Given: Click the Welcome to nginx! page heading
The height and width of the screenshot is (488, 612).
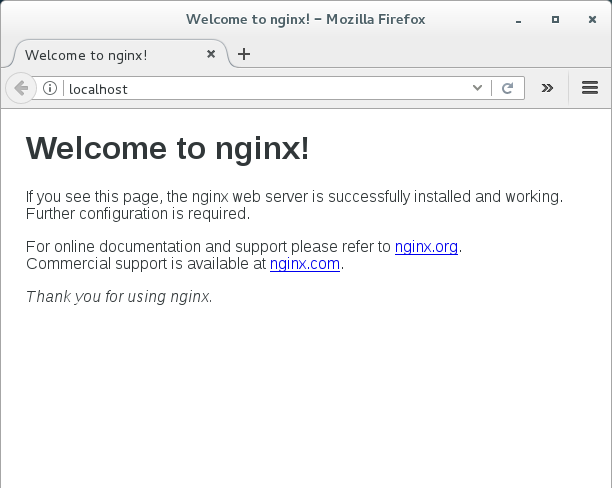Looking at the screenshot, I should [x=167, y=148].
